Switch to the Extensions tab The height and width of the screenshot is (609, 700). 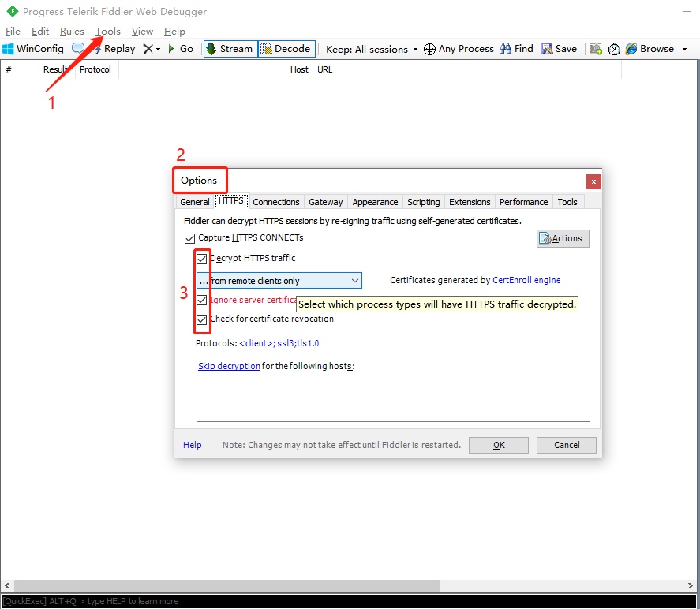click(470, 202)
